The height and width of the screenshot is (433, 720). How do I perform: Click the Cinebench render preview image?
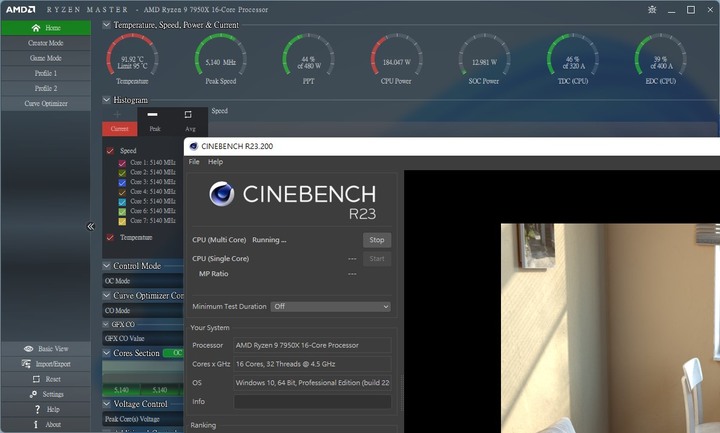coord(610,328)
